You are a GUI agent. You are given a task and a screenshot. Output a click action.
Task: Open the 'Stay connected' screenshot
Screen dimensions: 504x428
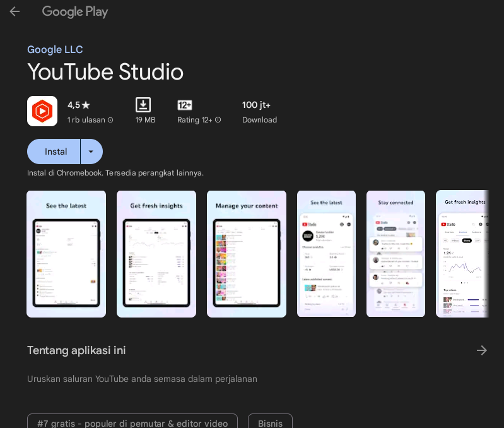tap(396, 254)
